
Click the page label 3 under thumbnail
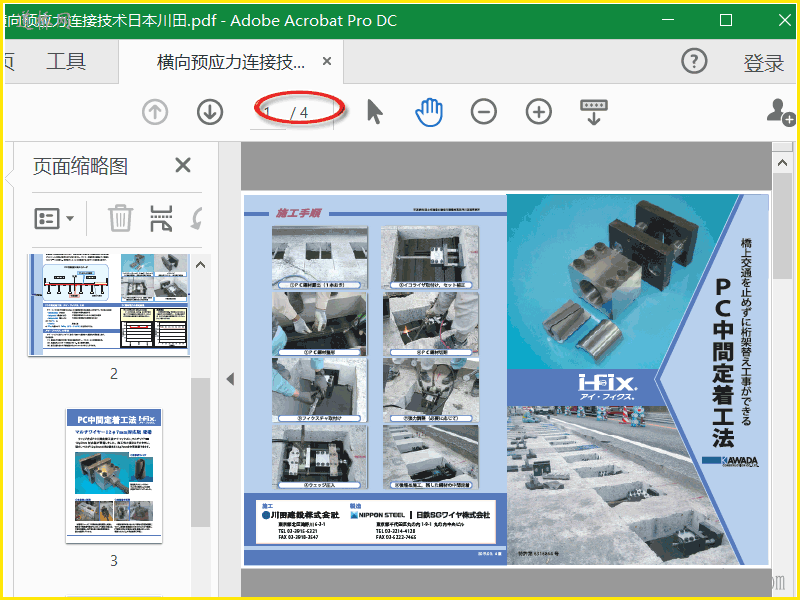(114, 561)
